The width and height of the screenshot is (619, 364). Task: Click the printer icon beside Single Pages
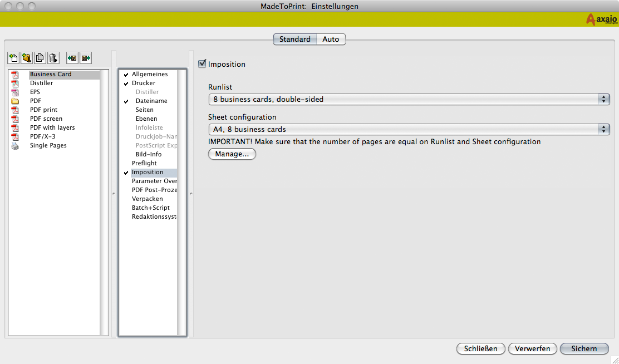click(15, 146)
